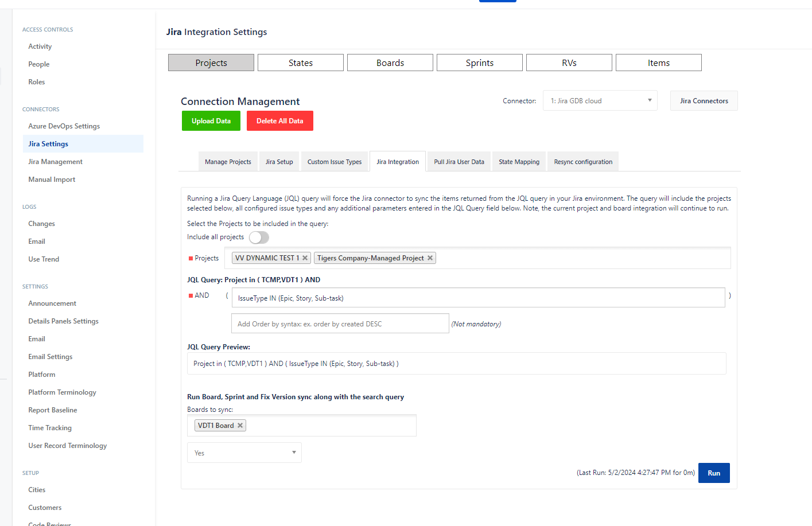Open Report Baseline
Image resolution: width=812 pixels, height=526 pixels.
pyautogui.click(x=53, y=410)
